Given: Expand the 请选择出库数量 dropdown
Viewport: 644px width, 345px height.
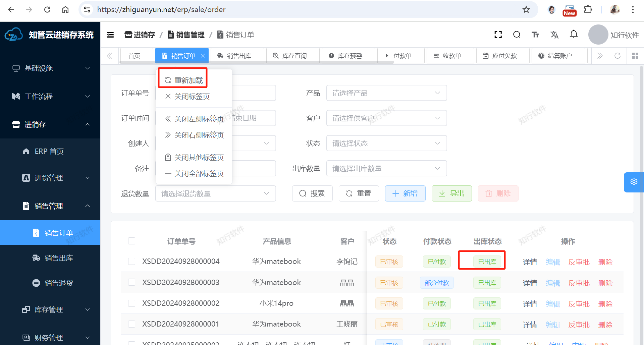Looking at the screenshot, I should coord(386,169).
